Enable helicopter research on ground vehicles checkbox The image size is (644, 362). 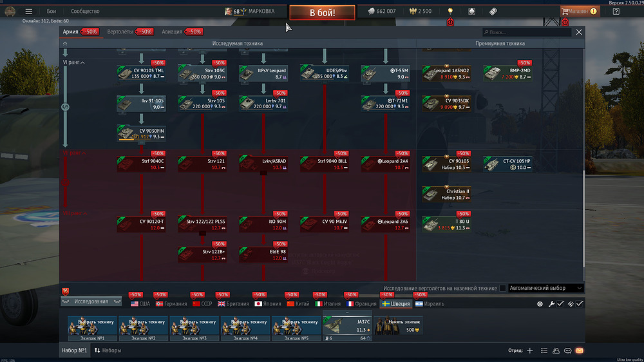[502, 289]
